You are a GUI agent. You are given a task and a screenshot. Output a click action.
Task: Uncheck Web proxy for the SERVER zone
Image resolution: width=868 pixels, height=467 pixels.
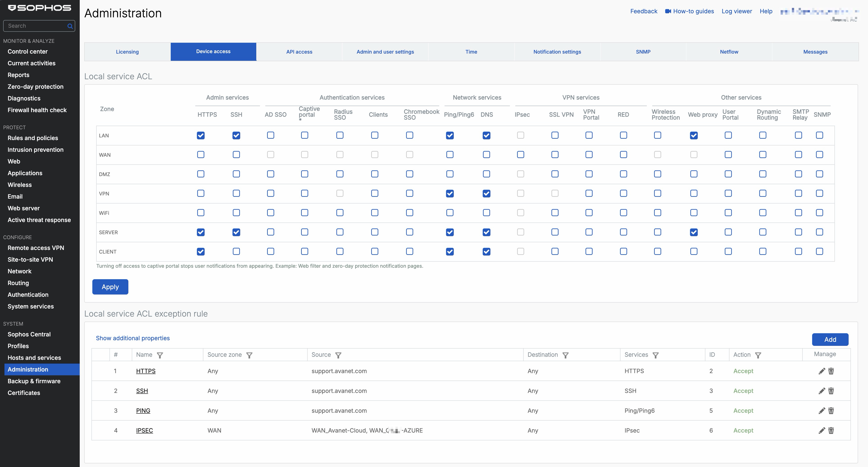[x=694, y=232]
